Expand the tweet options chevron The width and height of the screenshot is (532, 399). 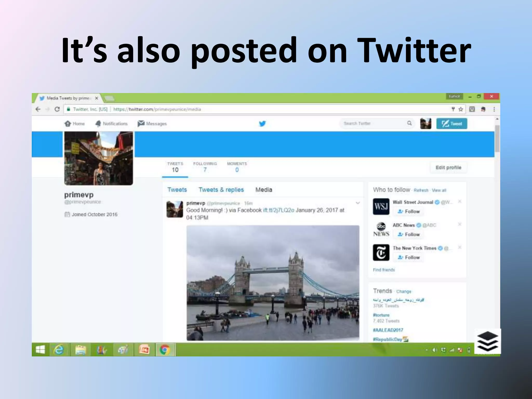(x=358, y=203)
